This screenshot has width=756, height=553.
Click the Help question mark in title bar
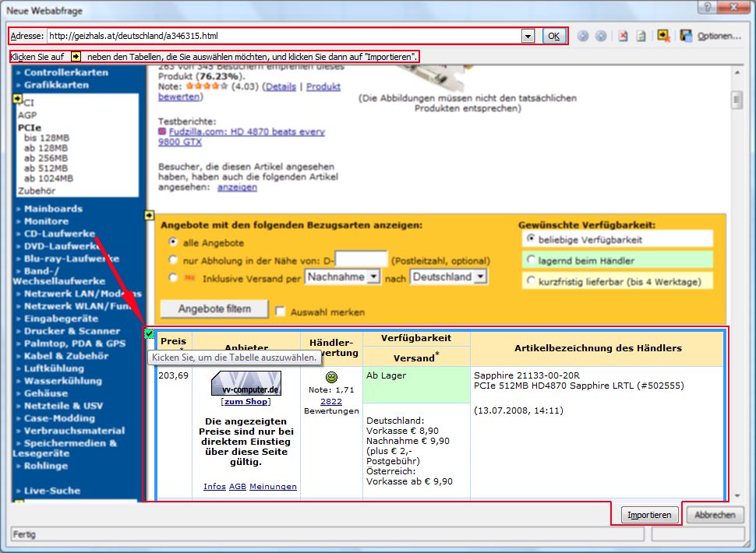click(x=708, y=7)
